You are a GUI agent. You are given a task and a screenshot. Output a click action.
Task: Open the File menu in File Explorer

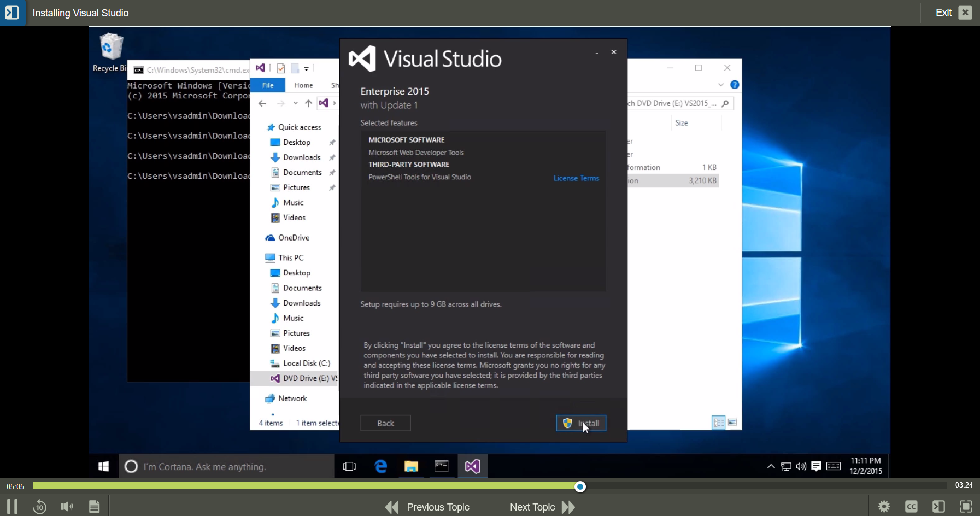click(x=268, y=85)
